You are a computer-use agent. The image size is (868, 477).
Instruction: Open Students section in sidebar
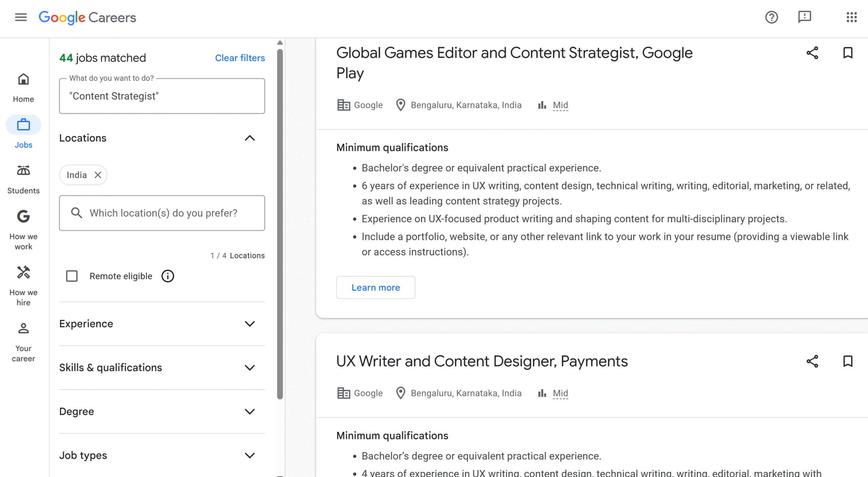click(x=23, y=179)
